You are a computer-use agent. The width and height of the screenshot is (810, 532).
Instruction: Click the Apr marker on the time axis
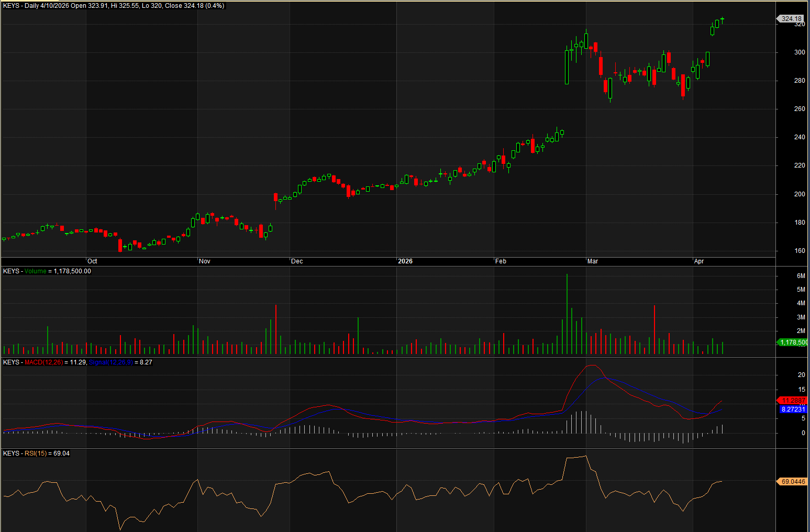coord(699,261)
